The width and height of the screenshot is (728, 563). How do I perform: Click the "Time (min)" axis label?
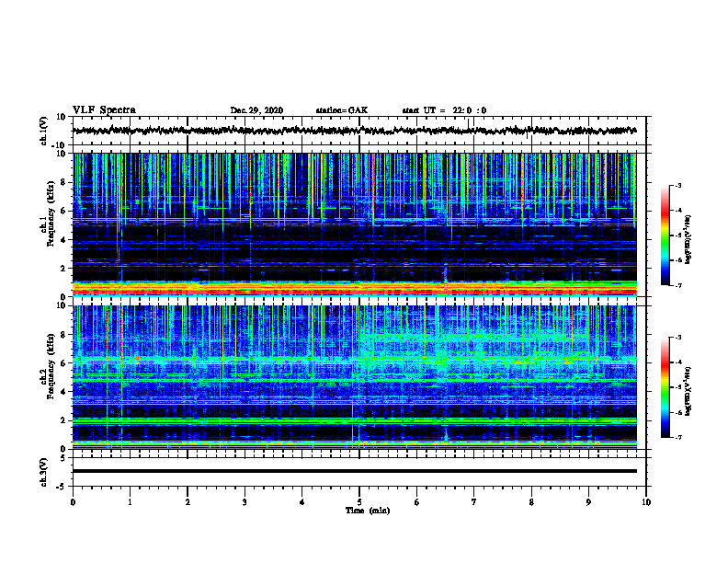pyautogui.click(x=368, y=511)
